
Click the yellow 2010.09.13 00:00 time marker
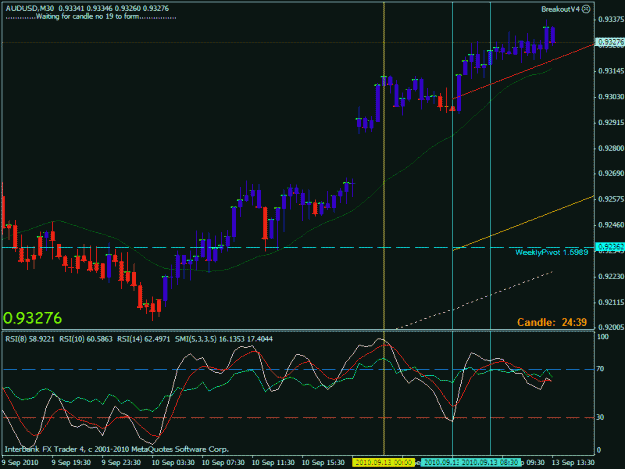(x=383, y=462)
